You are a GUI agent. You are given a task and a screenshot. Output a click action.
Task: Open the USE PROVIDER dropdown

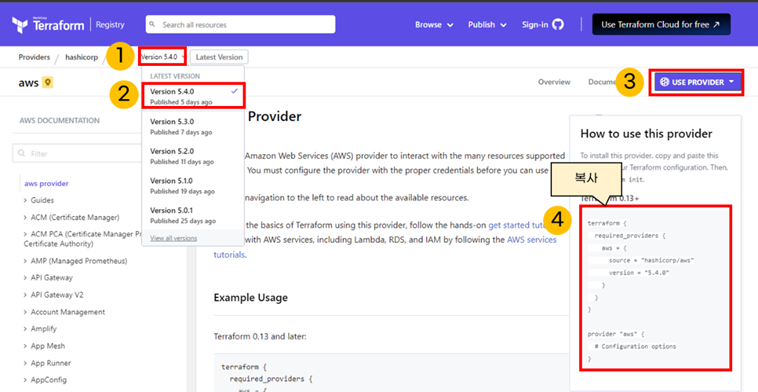pos(697,82)
